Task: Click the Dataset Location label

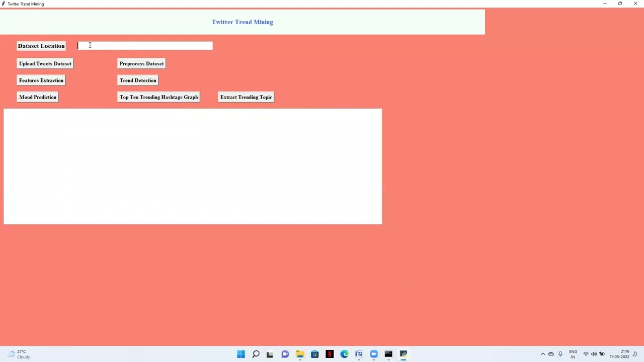Action: [x=41, y=46]
